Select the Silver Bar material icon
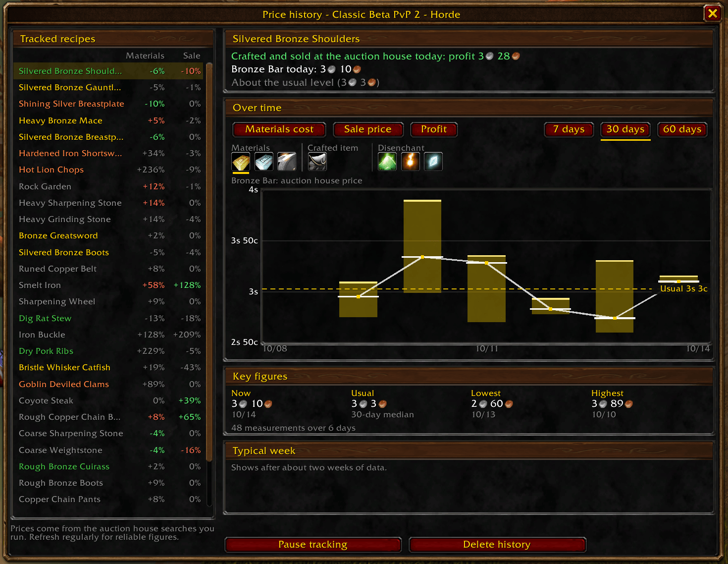 [264, 162]
